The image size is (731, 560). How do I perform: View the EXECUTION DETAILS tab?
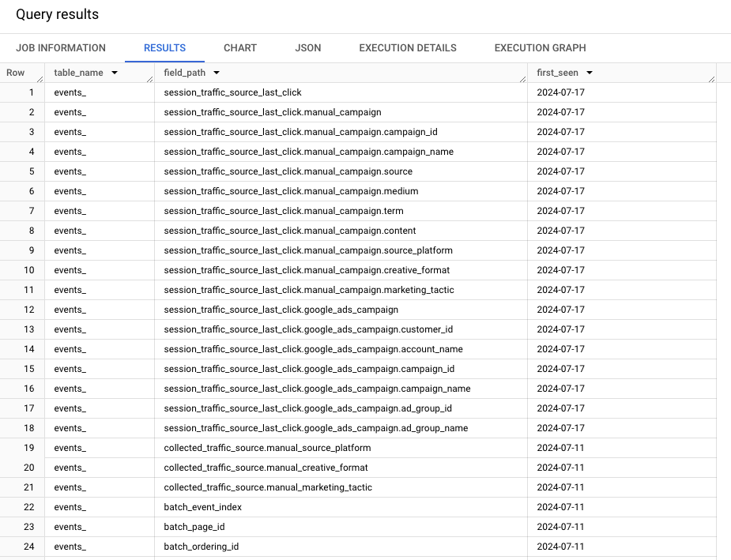[407, 47]
